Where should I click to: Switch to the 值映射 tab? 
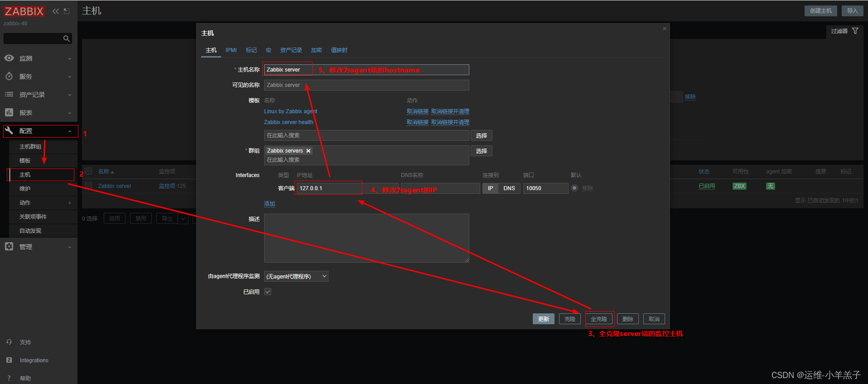pos(339,50)
